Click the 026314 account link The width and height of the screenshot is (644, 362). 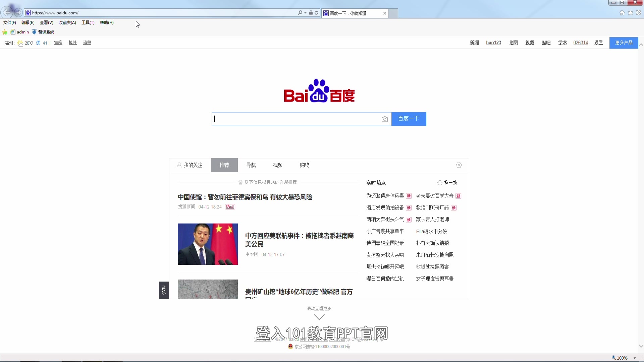pyautogui.click(x=581, y=43)
